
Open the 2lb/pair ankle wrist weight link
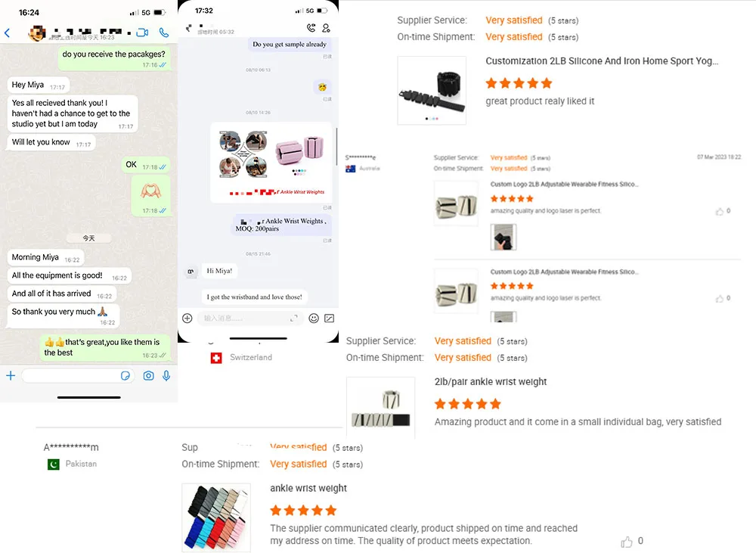tap(491, 382)
